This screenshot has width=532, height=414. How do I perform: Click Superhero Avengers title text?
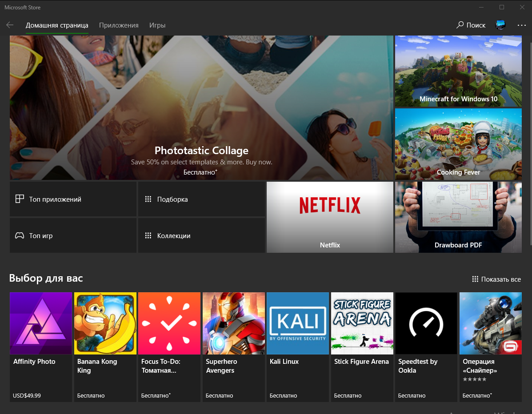click(221, 366)
